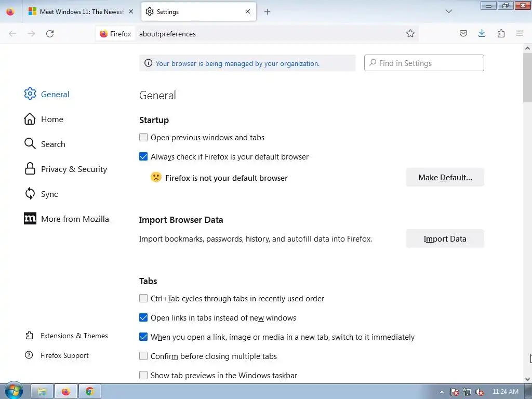Click the Make Default button
Screen dimensions: 532x399
click(x=445, y=178)
